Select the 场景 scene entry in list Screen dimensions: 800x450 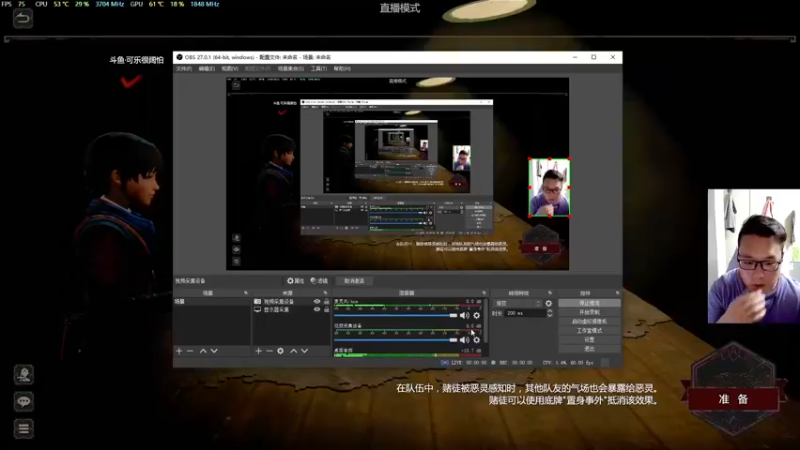coord(212,302)
